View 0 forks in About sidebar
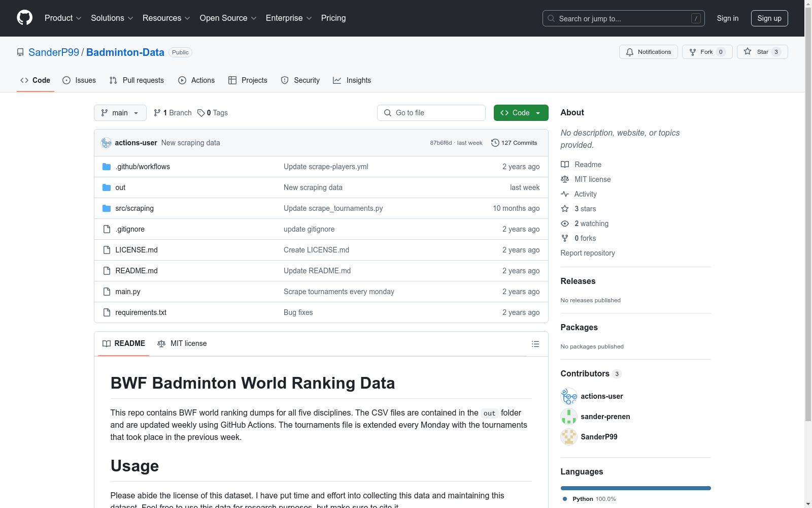This screenshot has height=508, width=812. (x=579, y=238)
